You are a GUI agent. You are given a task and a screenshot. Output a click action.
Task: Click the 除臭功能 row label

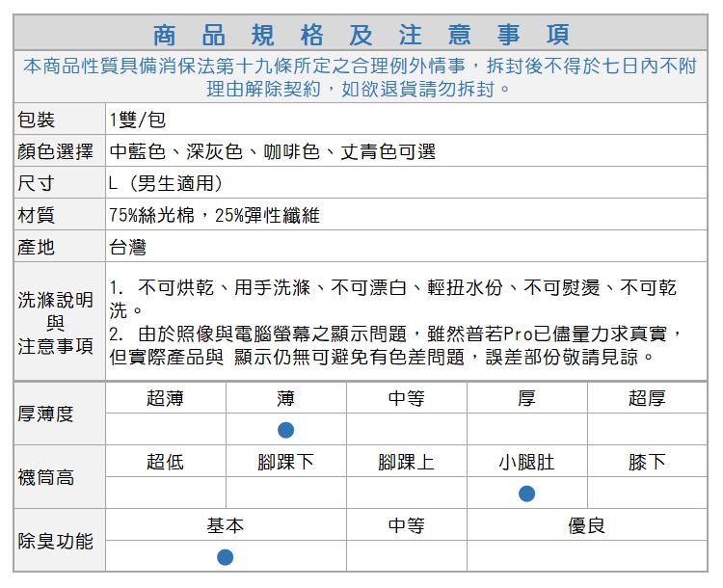click(56, 541)
